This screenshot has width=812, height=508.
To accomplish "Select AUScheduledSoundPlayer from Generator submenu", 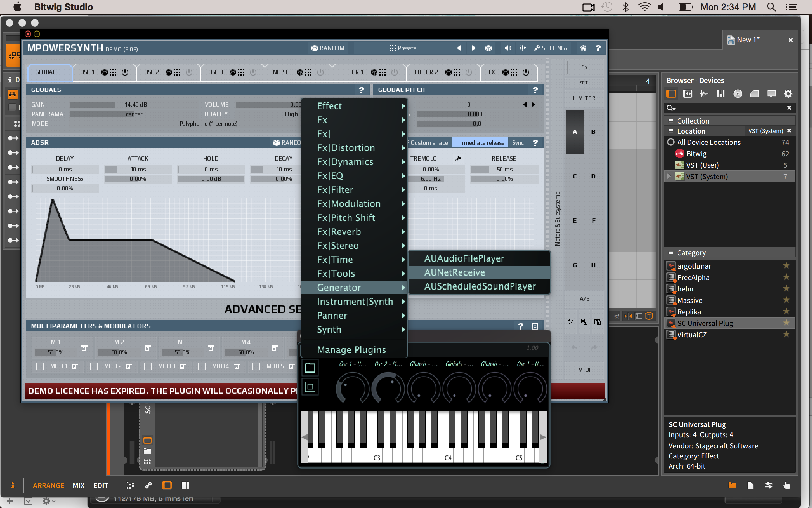I will pyautogui.click(x=479, y=286).
